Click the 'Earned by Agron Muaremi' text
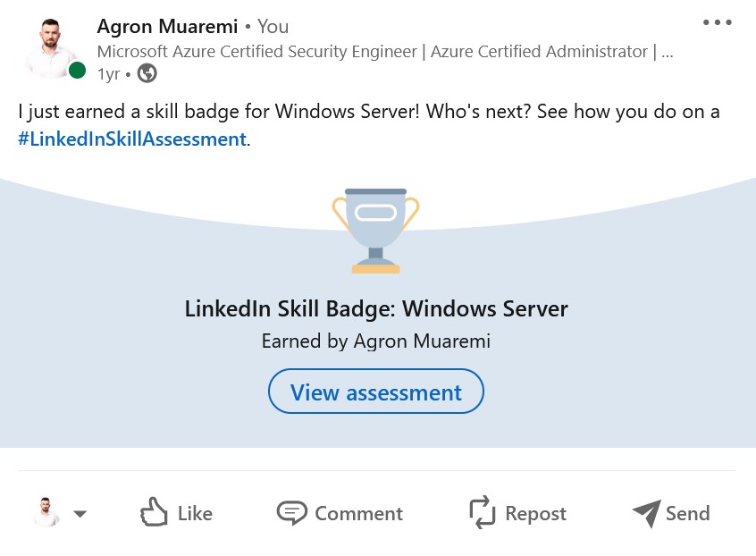This screenshot has height=556, width=756. pos(376,341)
